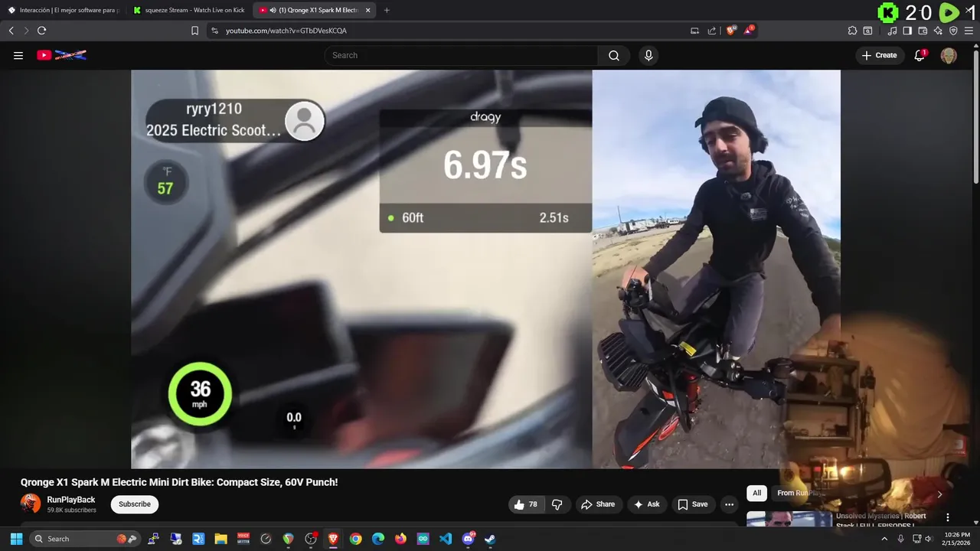The width and height of the screenshot is (980, 551).
Task: Open the Unsolved Mysteries video thumbnail
Action: coord(789,519)
